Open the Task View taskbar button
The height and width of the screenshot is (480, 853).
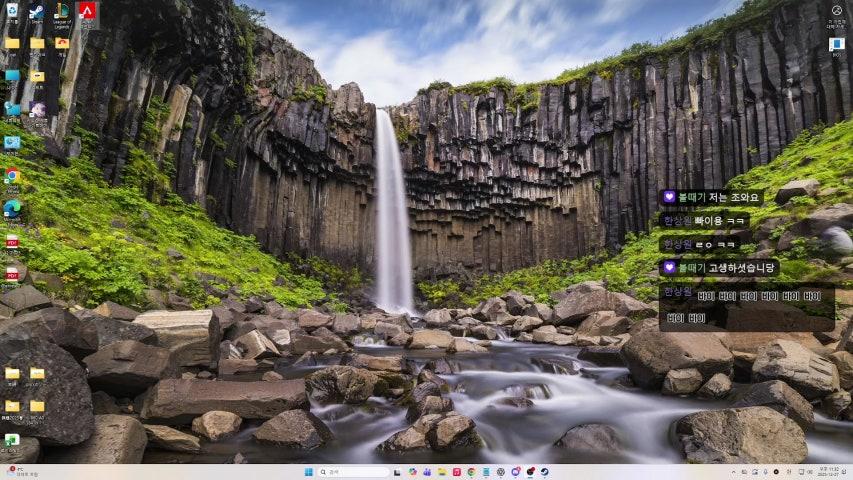point(397,472)
